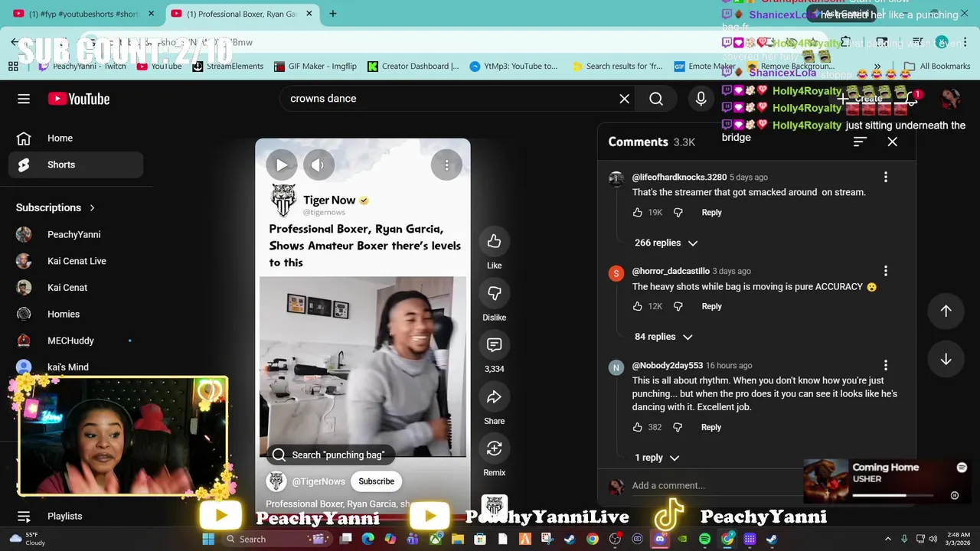This screenshot has height=551, width=980.
Task: Open PeachyYanni subscription channel
Action: point(76,234)
